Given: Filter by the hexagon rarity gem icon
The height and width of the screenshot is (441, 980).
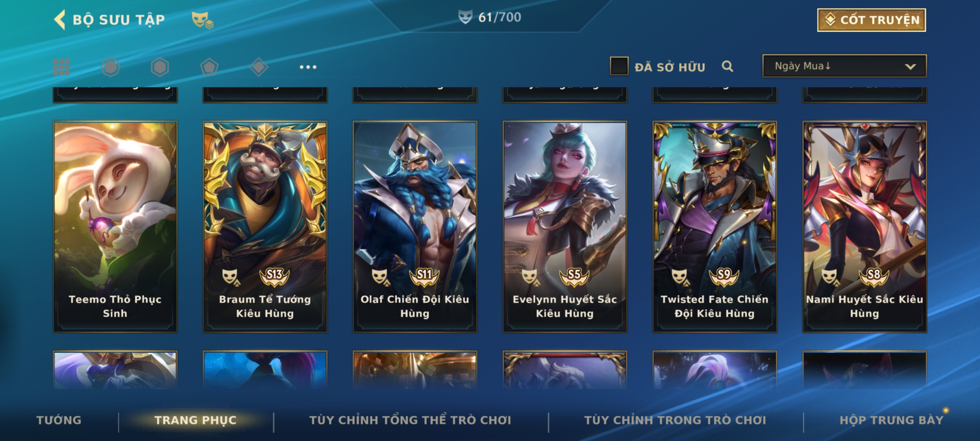Looking at the screenshot, I should [160, 67].
